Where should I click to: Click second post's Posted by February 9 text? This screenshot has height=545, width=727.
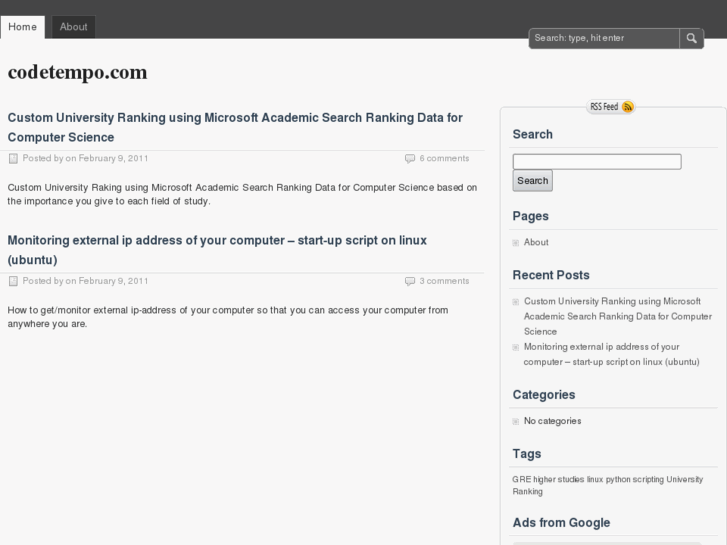pos(85,281)
